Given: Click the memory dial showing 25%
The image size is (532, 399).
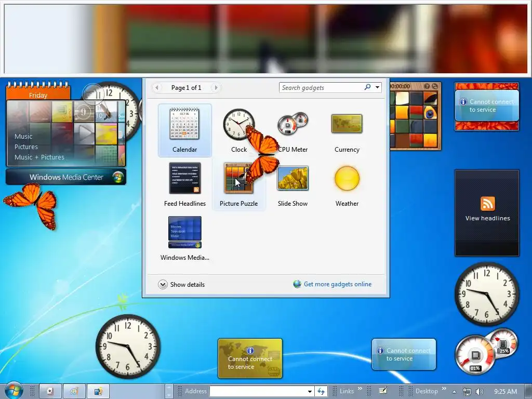Looking at the screenshot, I should (503, 343).
